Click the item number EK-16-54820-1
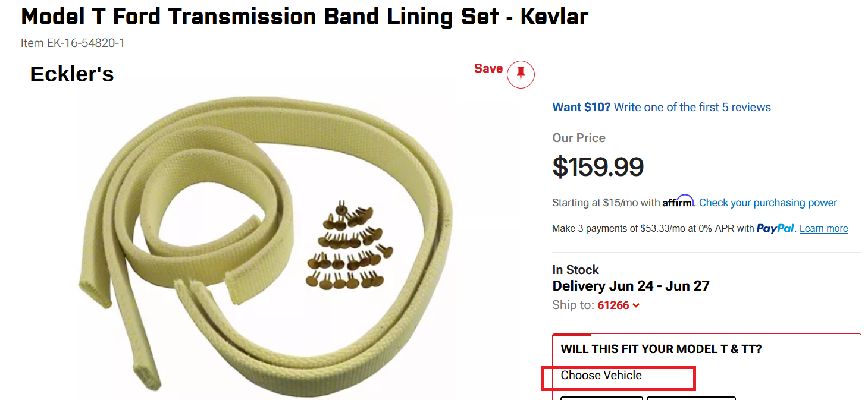The width and height of the screenshot is (868, 400). pyautogui.click(x=73, y=43)
